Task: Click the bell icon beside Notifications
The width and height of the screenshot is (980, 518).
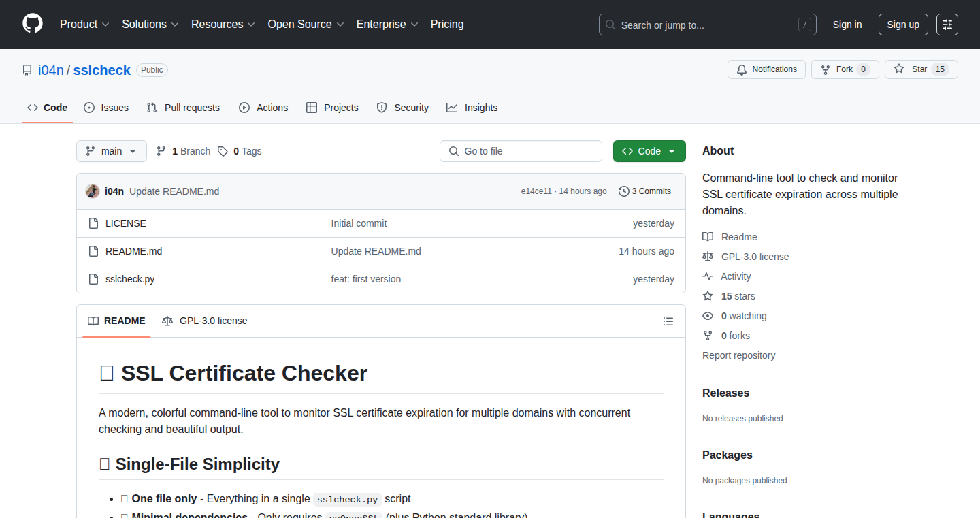Action: click(x=741, y=69)
